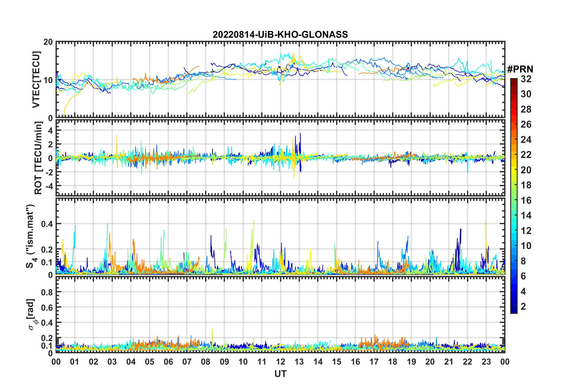The image size is (561, 392).
Task: Click the UT axis hour label 07
Action: [187, 362]
